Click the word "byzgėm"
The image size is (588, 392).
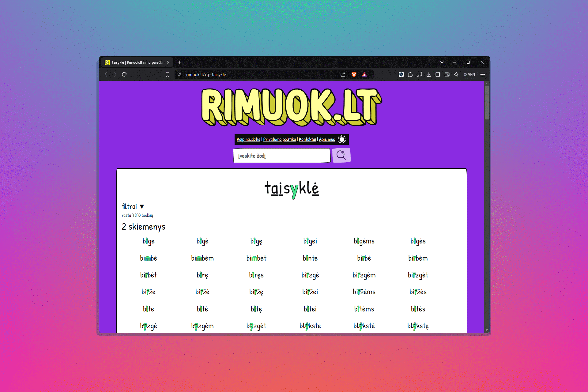tap(202, 326)
